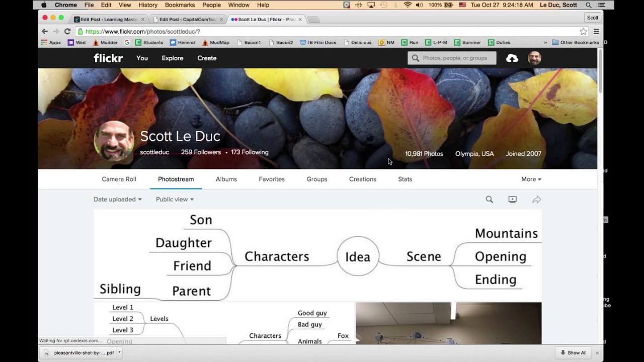Reload the page in Chrome

pyautogui.click(x=67, y=31)
